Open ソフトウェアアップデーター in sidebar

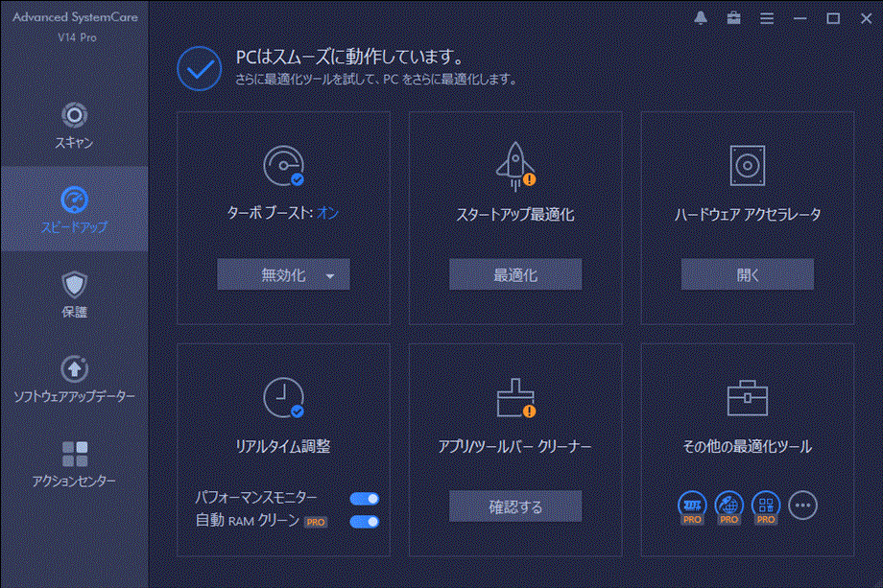pos(74,379)
